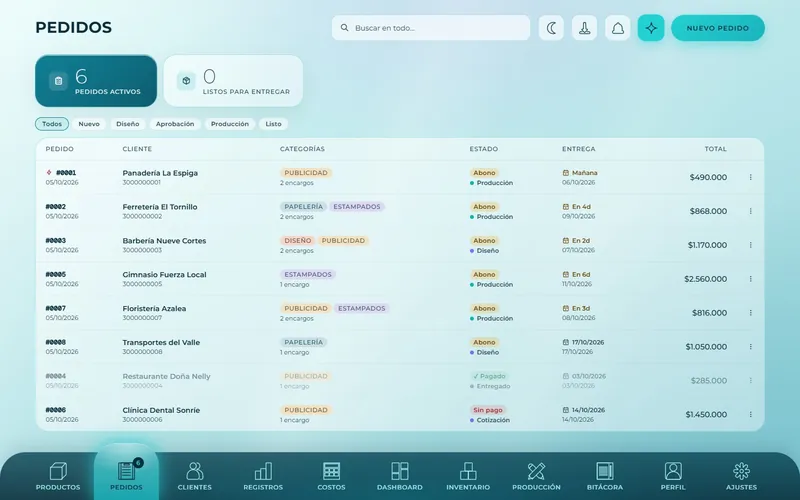
Task: Click the search magnifier icon
Action: click(x=344, y=28)
